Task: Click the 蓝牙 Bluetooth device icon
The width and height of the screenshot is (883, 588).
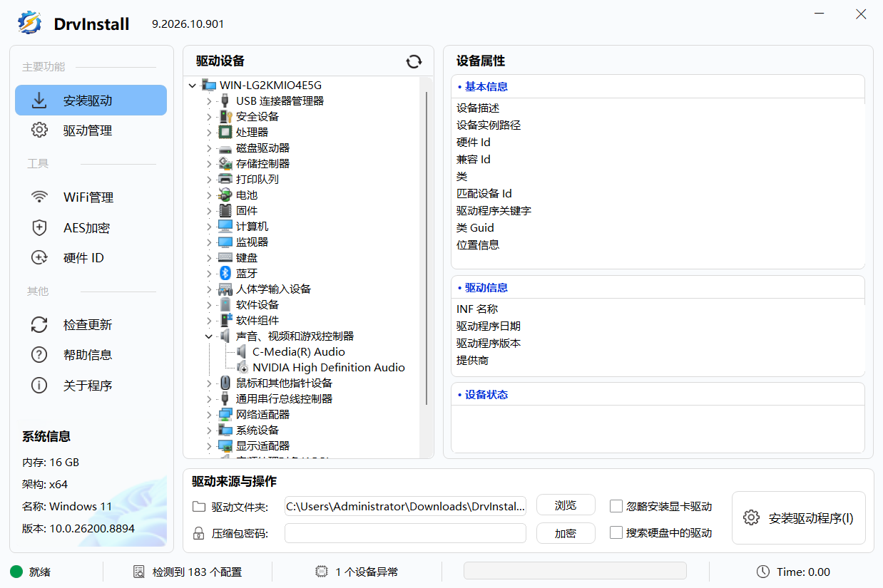Action: point(225,273)
